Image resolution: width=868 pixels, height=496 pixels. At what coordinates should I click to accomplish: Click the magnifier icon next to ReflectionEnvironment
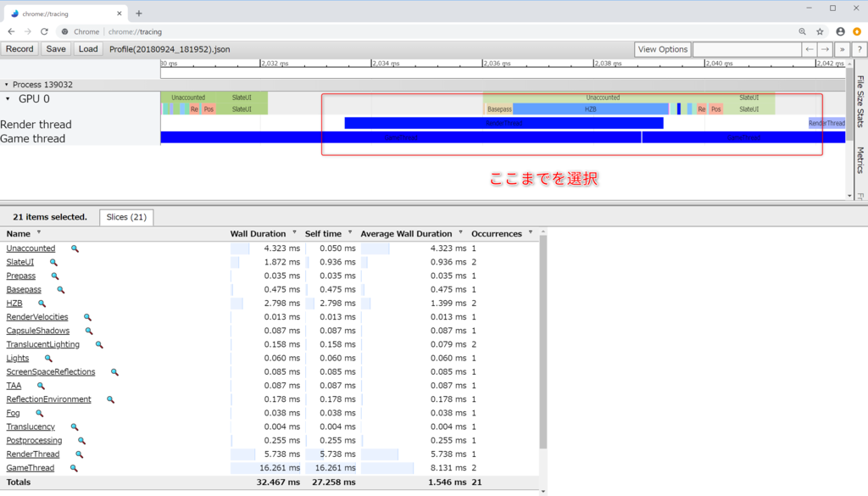coord(111,399)
